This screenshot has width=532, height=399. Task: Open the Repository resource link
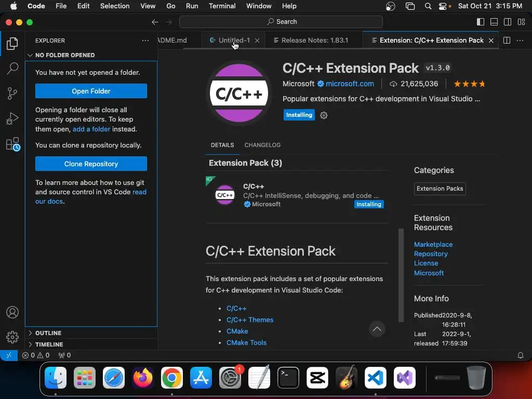431,254
